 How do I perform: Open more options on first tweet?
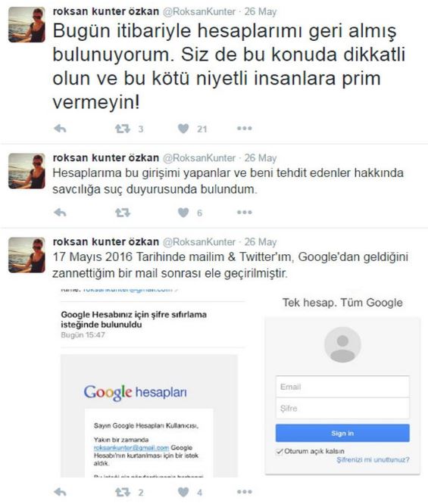pos(244,128)
